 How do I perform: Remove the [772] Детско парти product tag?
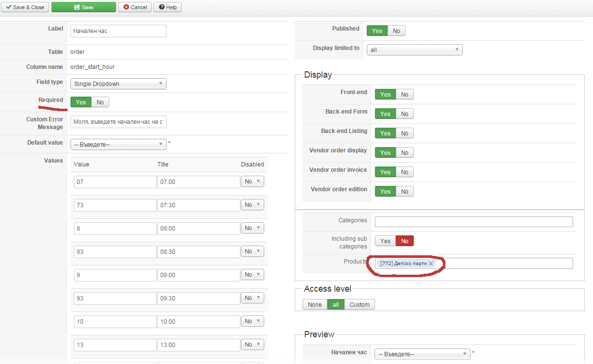coord(431,264)
